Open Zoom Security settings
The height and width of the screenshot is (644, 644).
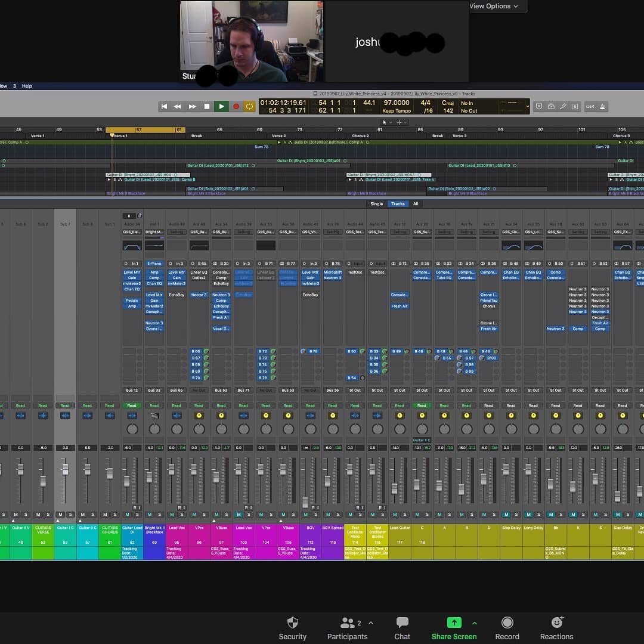[x=292, y=628]
